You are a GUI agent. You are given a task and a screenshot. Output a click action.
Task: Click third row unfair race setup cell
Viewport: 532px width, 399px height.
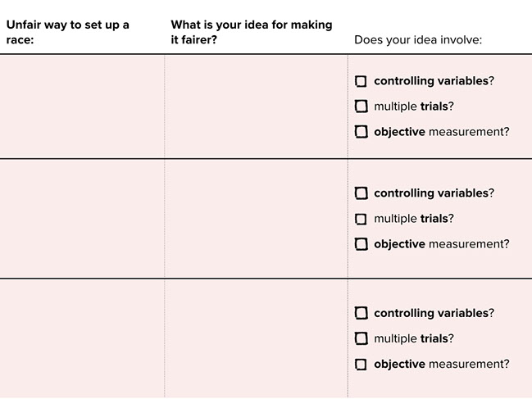click(82, 338)
